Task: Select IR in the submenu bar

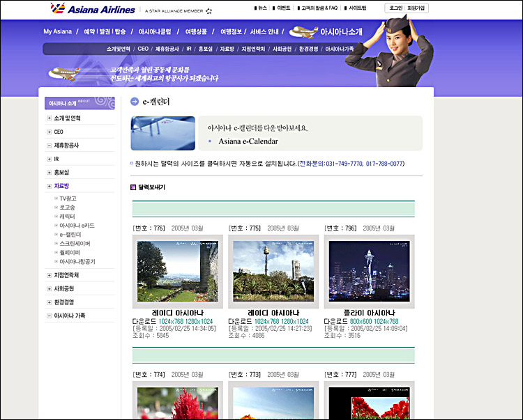Action: click(189, 49)
